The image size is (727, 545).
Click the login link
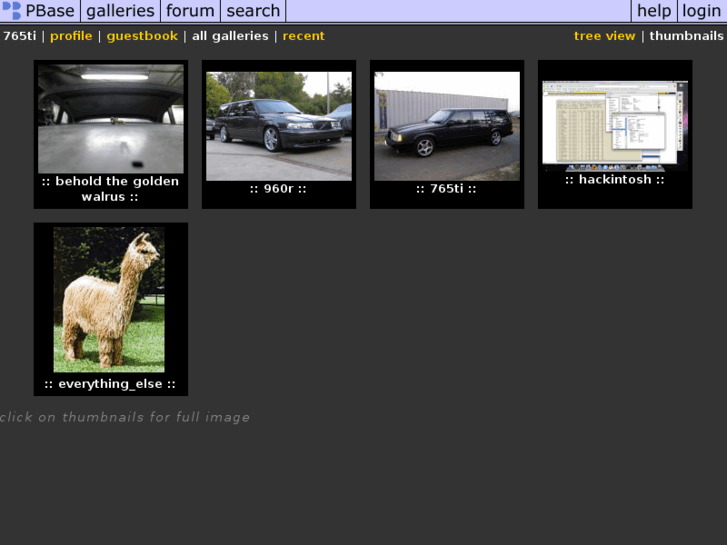click(701, 11)
